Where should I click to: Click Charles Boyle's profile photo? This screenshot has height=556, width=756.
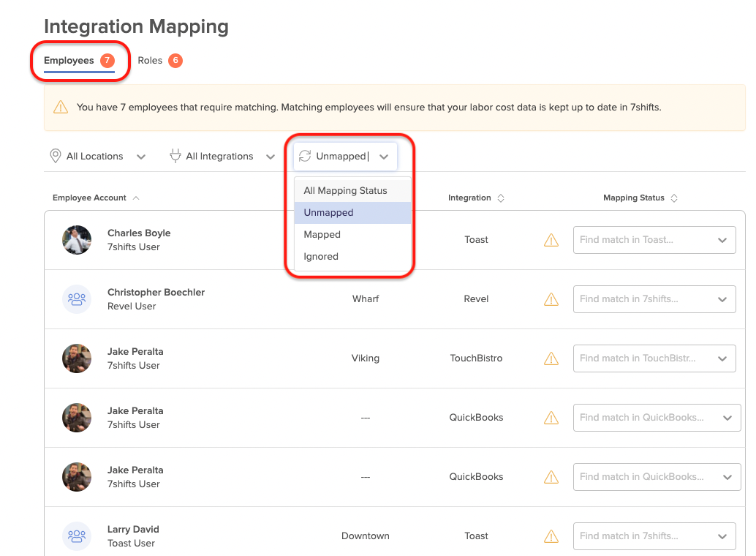pyautogui.click(x=77, y=240)
